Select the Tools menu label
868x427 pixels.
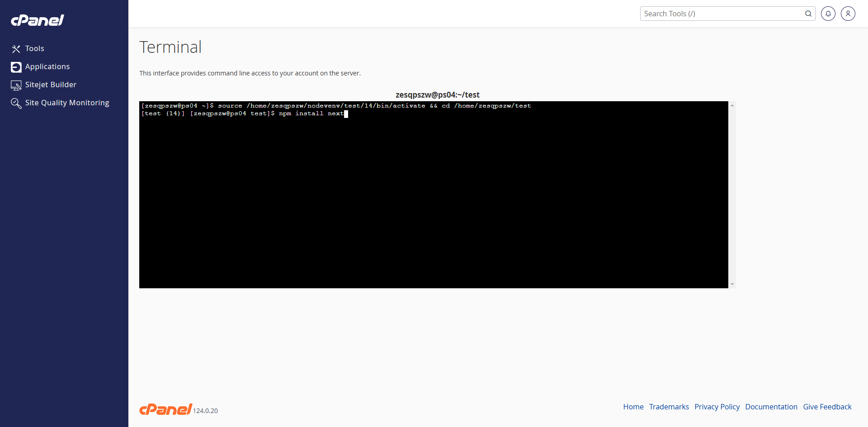coord(35,48)
